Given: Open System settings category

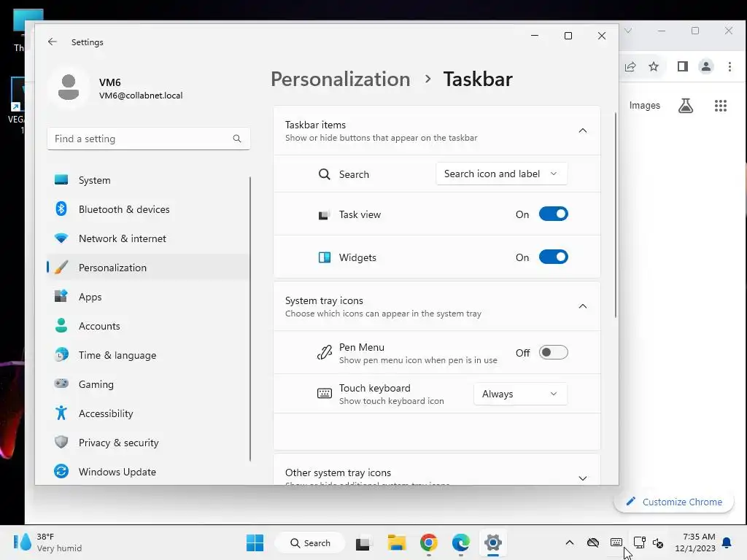Looking at the screenshot, I should point(148,180).
